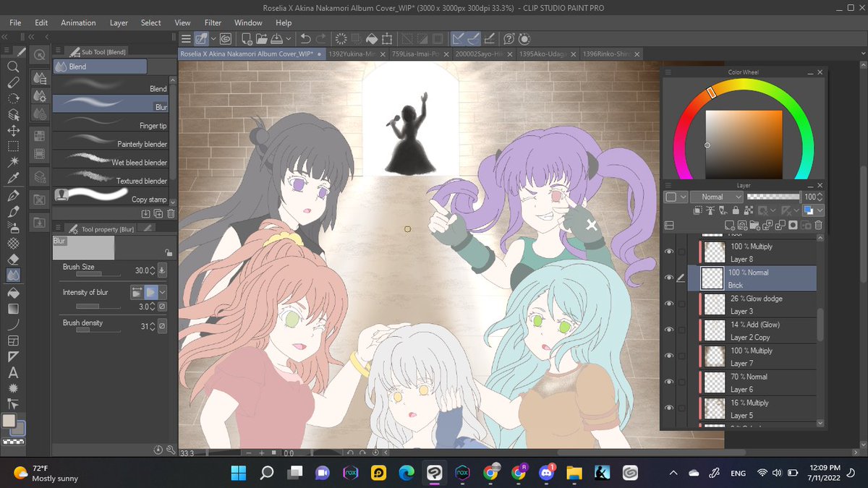Toggle visibility of Layer 2 Copy

pos(669,330)
